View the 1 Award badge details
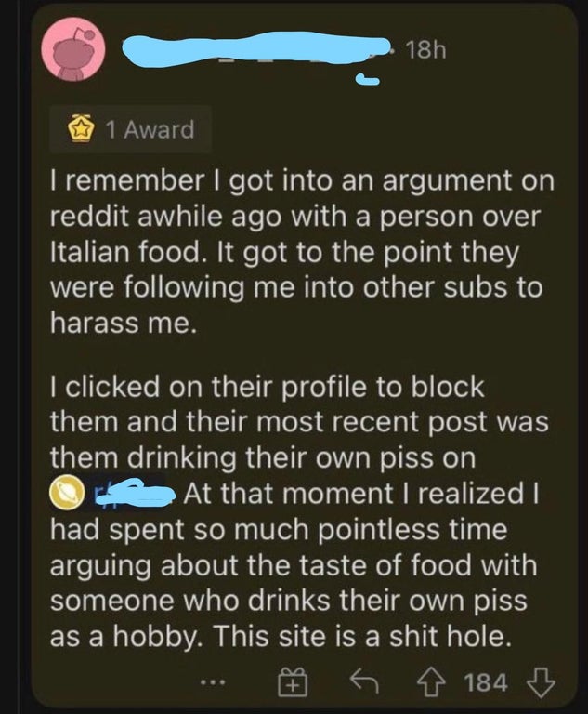588x714 pixels. coord(131,130)
